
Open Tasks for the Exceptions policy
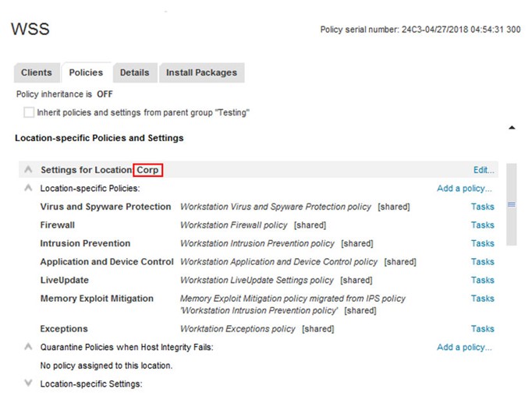coord(482,329)
